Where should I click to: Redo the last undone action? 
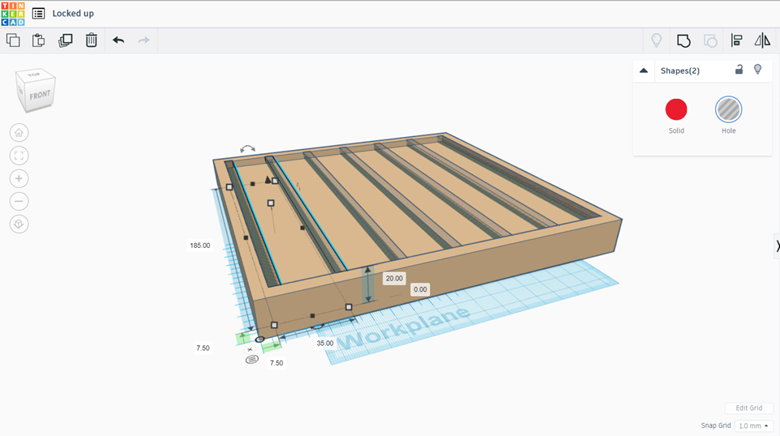tap(144, 40)
